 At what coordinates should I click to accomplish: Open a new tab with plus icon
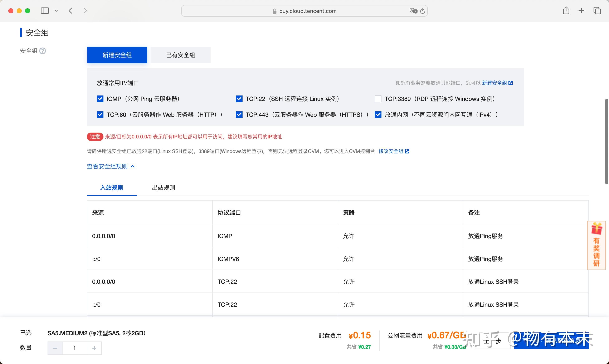pyautogui.click(x=581, y=11)
